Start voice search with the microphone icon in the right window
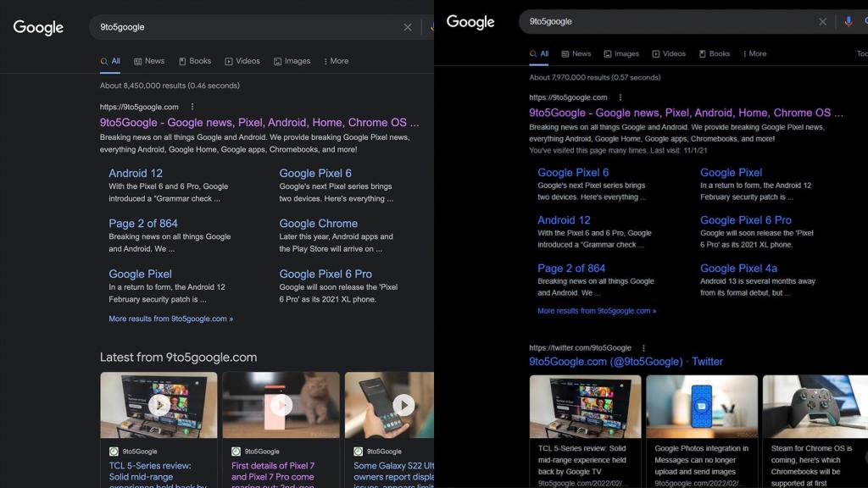 [x=848, y=21]
